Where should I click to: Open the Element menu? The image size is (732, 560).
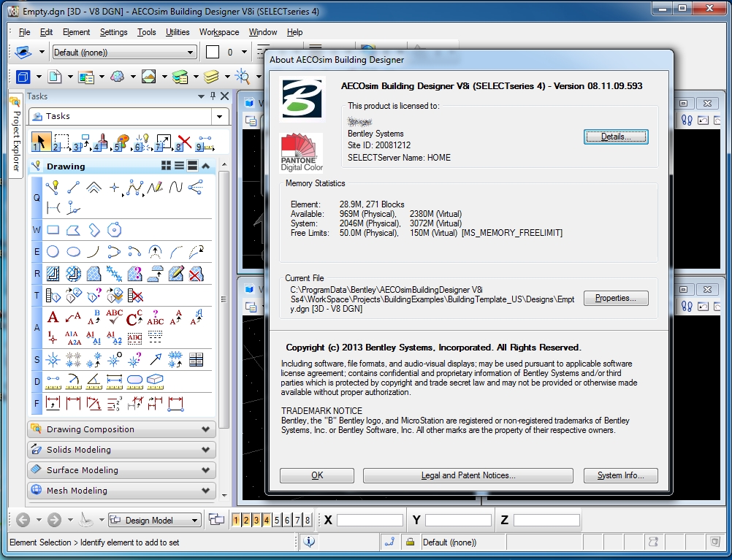click(76, 32)
